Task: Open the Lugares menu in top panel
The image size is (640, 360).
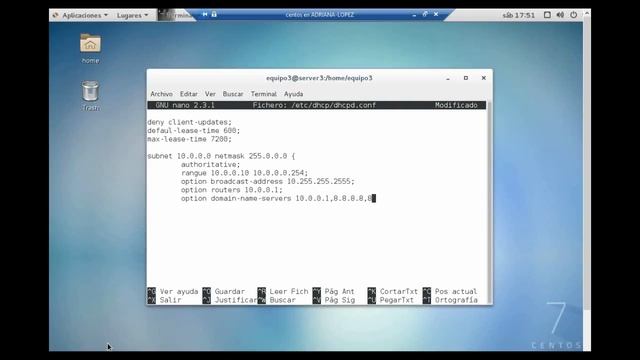Action: (132, 16)
